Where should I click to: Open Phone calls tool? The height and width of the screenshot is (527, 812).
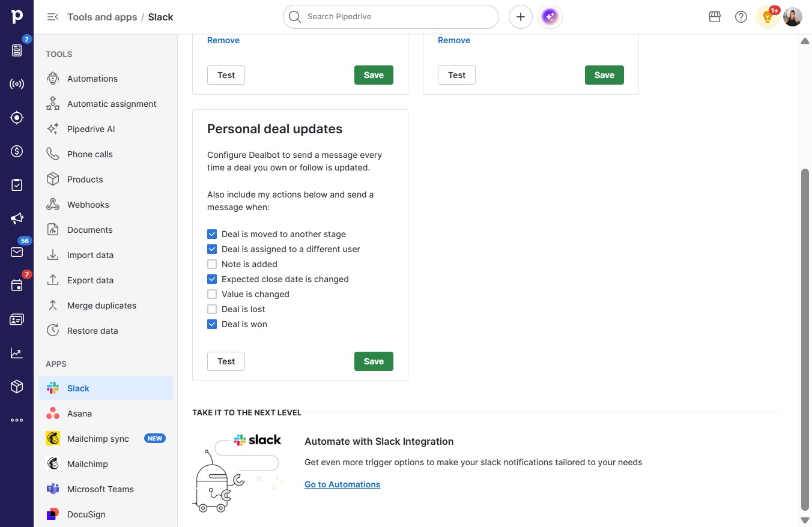click(106, 154)
